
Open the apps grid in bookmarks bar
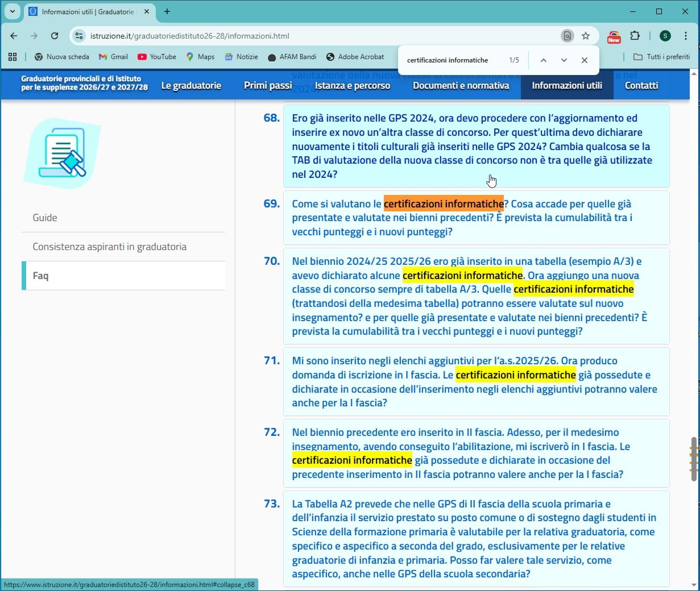pos(13,57)
